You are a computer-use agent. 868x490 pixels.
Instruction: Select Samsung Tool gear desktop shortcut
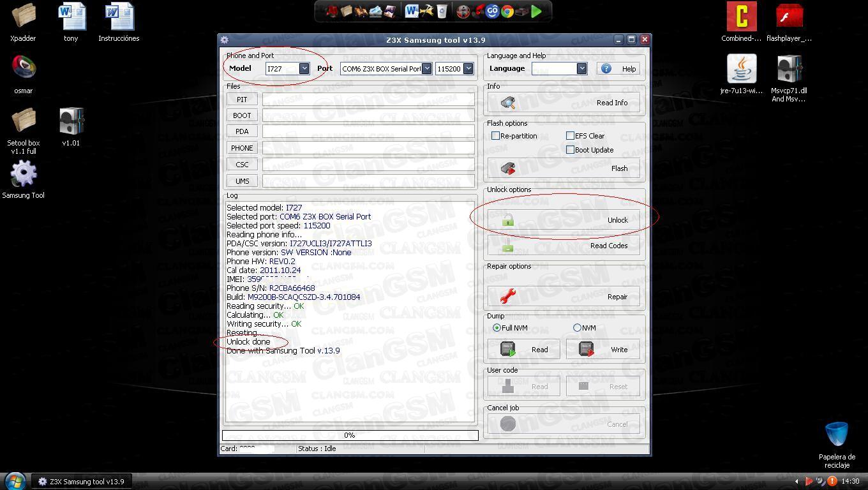24,179
